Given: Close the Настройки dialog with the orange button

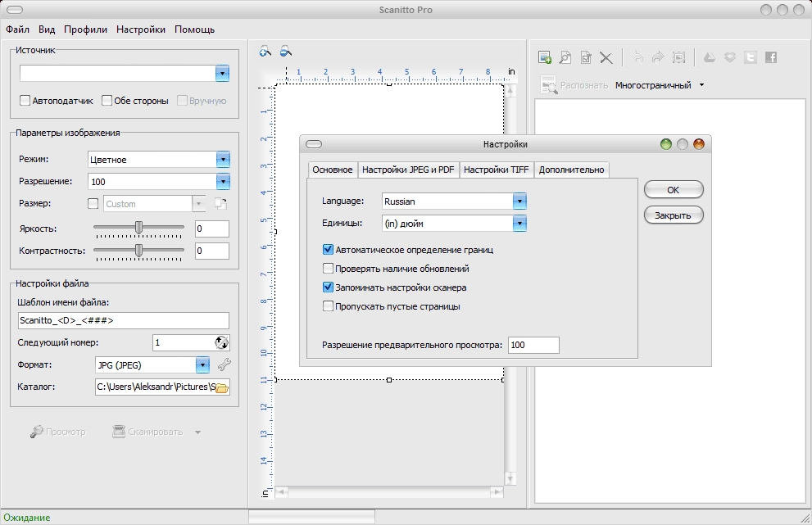Looking at the screenshot, I should pyautogui.click(x=699, y=144).
